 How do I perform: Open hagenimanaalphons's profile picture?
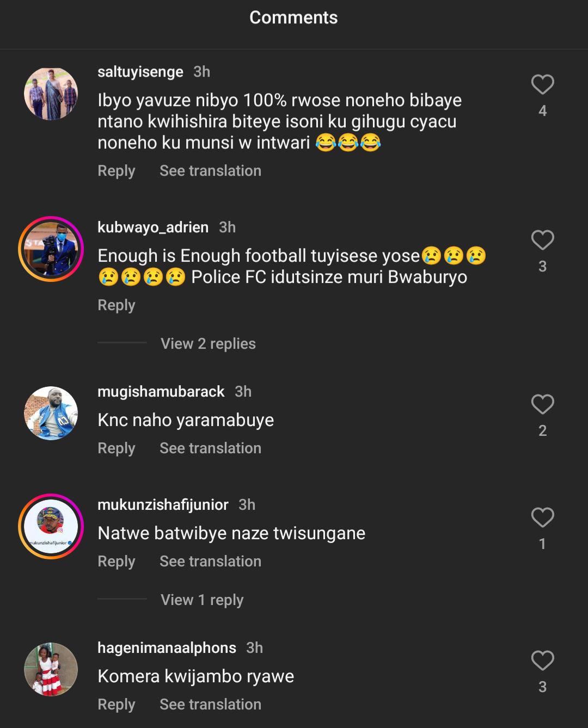click(51, 669)
